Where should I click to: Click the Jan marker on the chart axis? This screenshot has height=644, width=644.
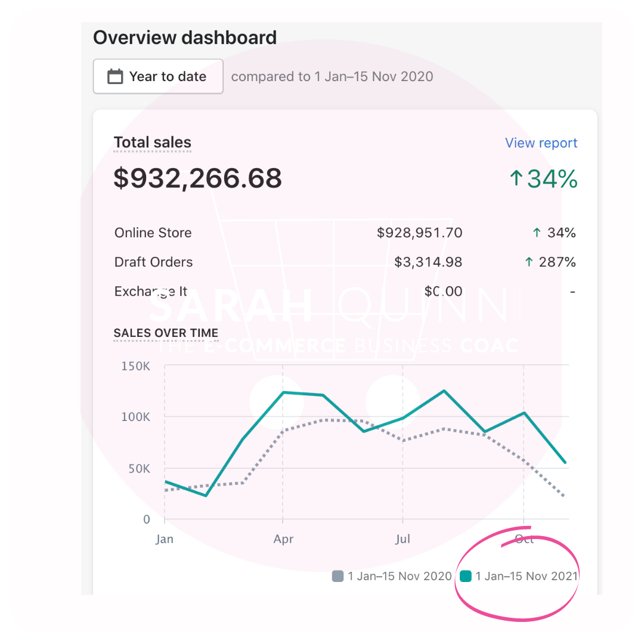[165, 539]
